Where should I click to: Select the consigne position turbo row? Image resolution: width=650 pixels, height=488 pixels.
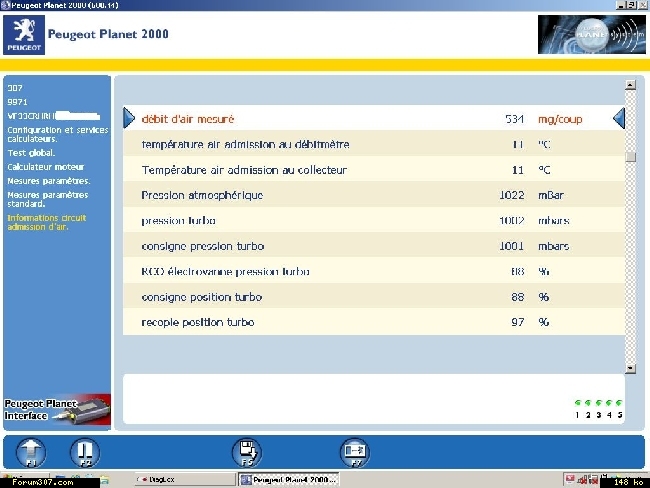(374, 296)
